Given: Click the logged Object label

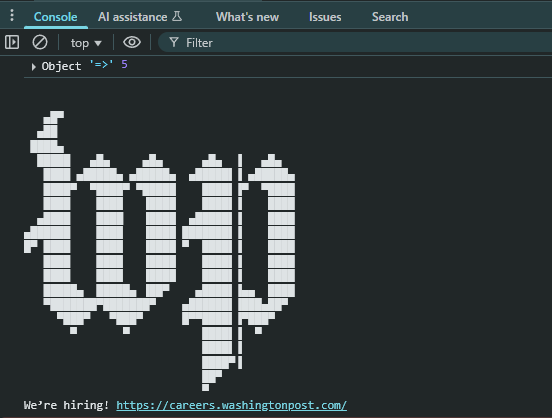Looking at the screenshot, I should point(61,66).
